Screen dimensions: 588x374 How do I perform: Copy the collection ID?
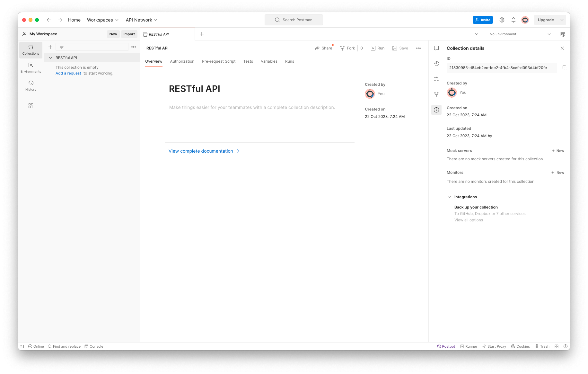(x=565, y=68)
